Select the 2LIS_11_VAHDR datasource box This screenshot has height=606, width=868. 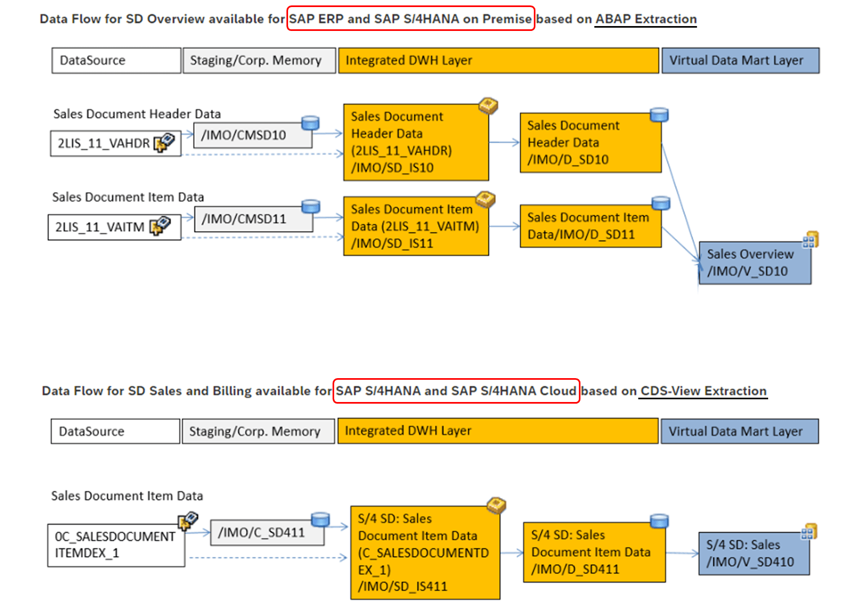coord(116,143)
